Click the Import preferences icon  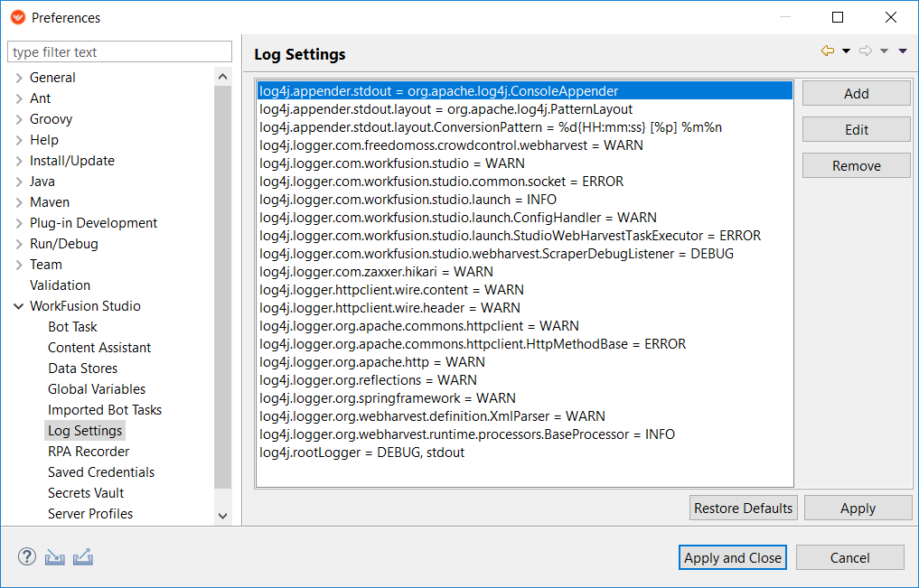click(54, 557)
